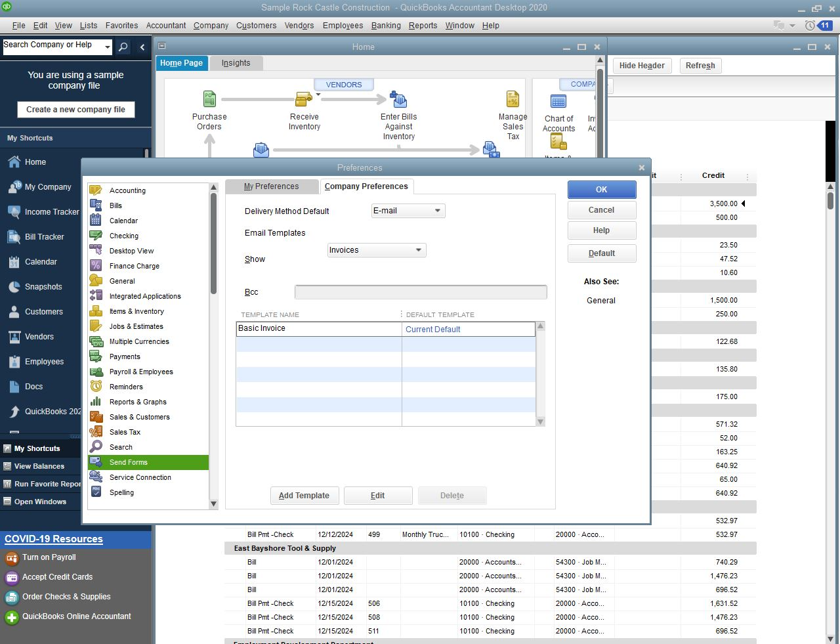Viewport: 840px width, 644px height.
Task: Select the Sales & Customers icon
Action: (x=96, y=417)
